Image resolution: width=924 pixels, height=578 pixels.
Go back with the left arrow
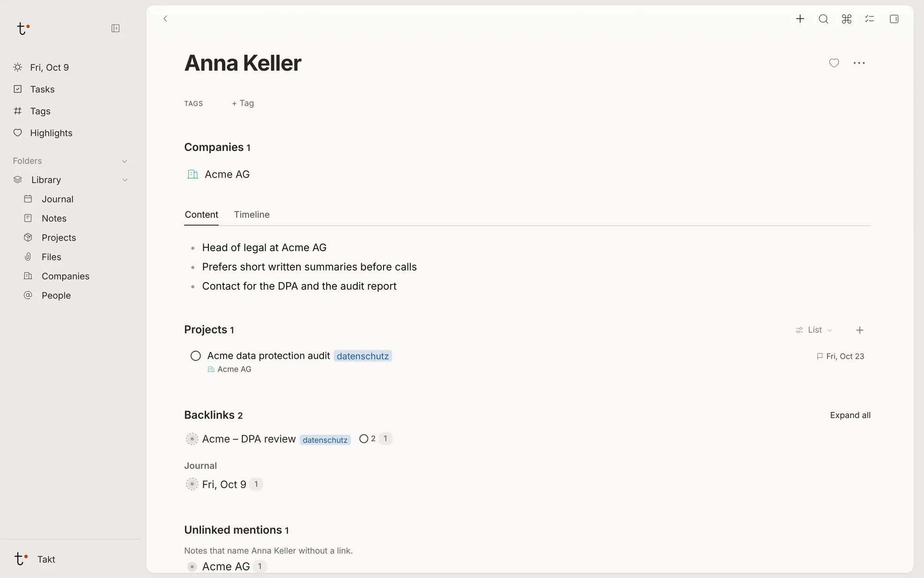coord(165,18)
